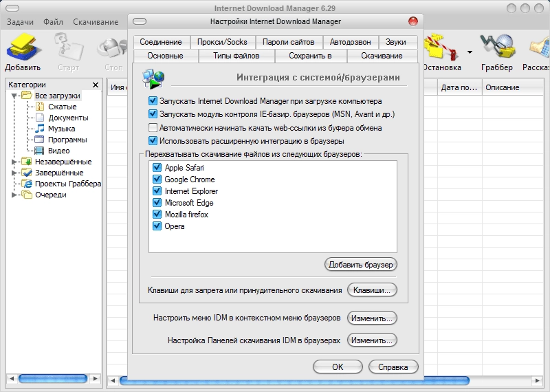Open the Автодозвон tab
This screenshot has height=392, width=550.
pyautogui.click(x=351, y=42)
